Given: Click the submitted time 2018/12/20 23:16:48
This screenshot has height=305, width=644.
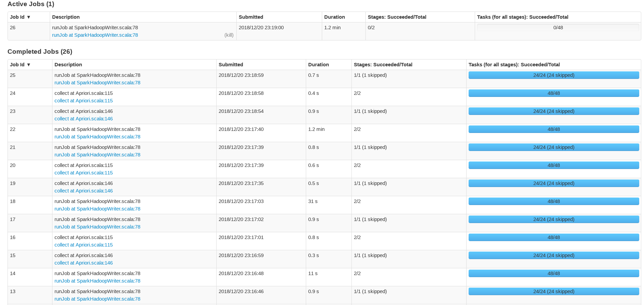Looking at the screenshot, I should pyautogui.click(x=241, y=273).
